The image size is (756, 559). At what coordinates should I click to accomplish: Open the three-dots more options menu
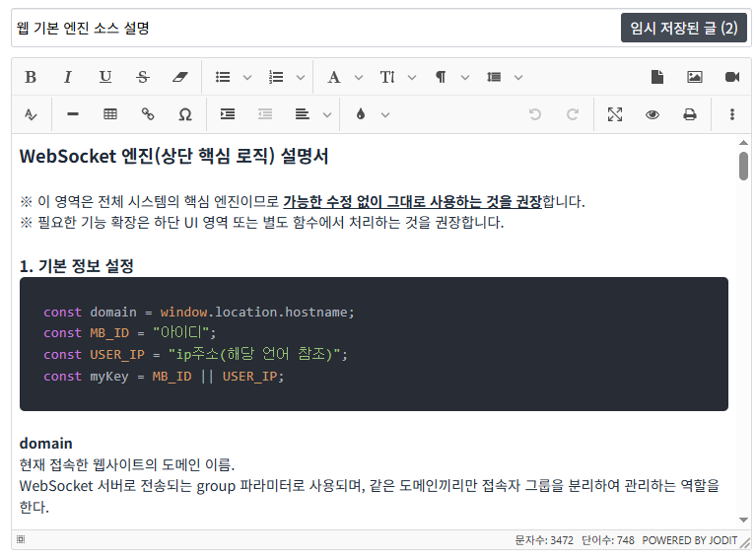point(732,114)
